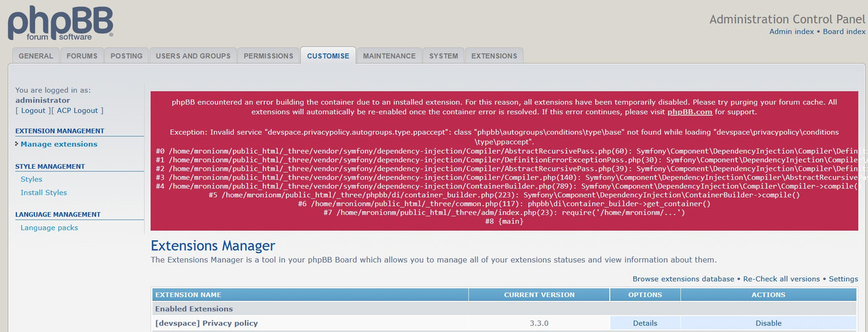Click Administration Control Panel title
The height and width of the screenshot is (332, 868).
coord(787,19)
